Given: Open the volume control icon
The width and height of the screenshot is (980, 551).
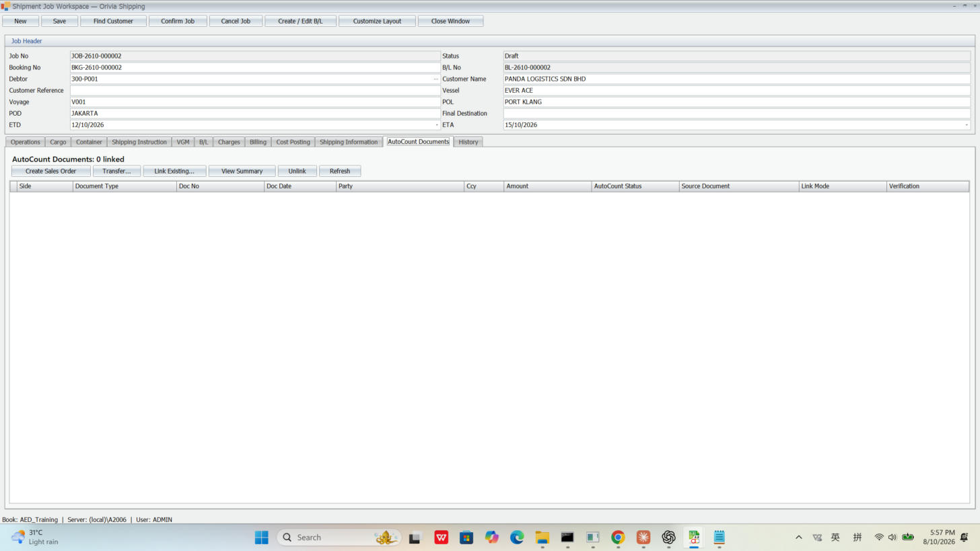Looking at the screenshot, I should 893,537.
